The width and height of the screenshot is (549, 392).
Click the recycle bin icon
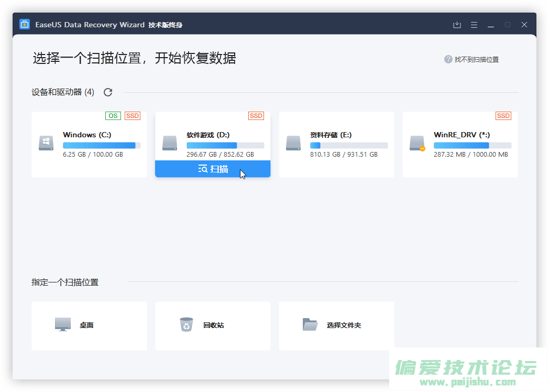tap(186, 325)
